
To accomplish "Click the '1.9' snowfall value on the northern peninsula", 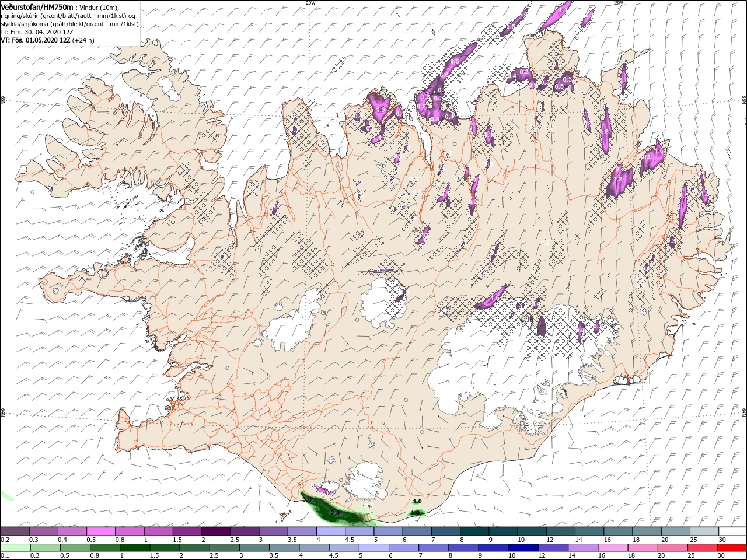I will (381, 109).
